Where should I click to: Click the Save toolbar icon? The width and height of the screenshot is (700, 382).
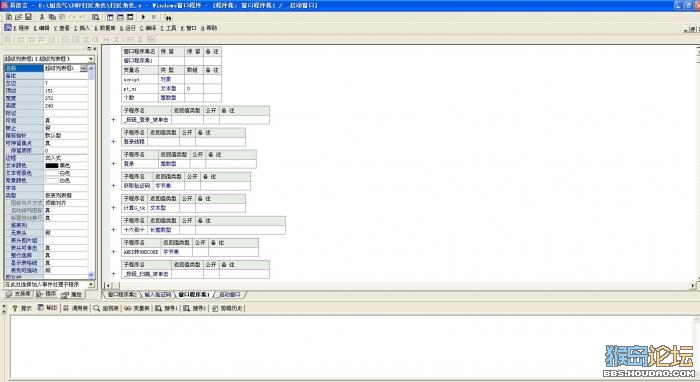coord(28,17)
